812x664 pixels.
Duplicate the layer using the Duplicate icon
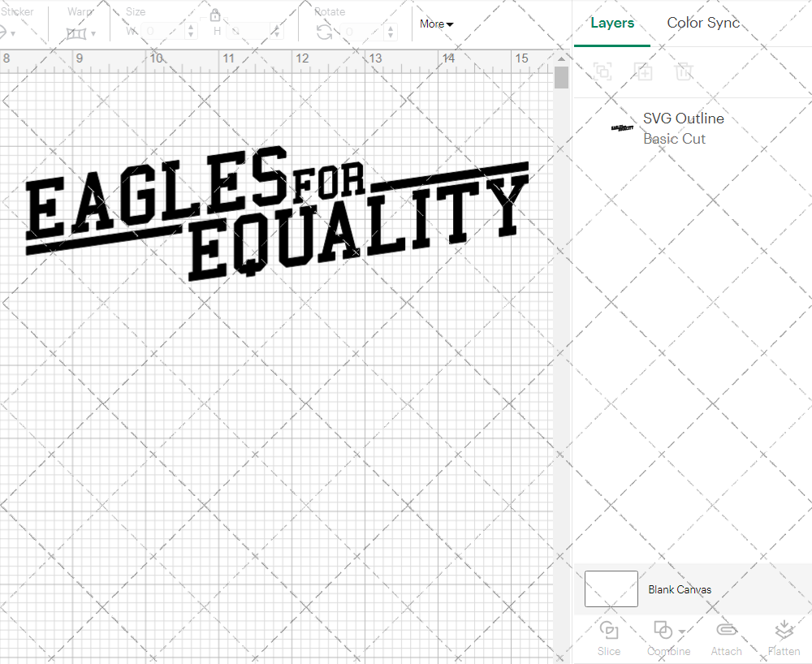(643, 71)
